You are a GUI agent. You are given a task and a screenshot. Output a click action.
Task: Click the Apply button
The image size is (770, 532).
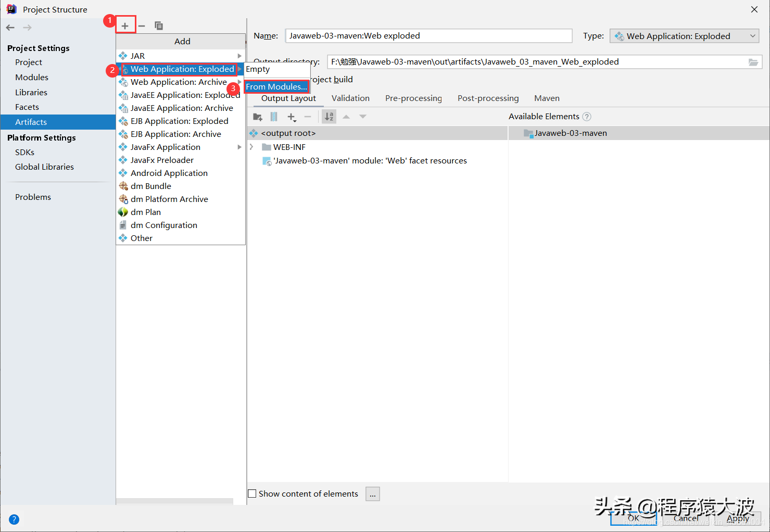(x=738, y=518)
